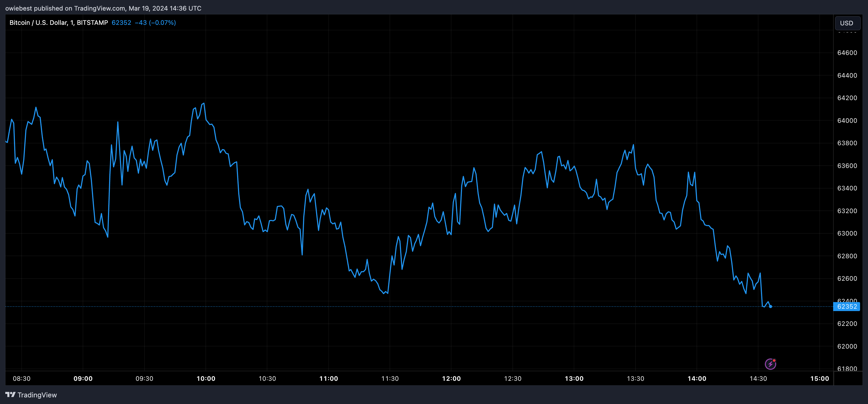This screenshot has width=868, height=404.
Task: Click the 14:30 time axis label
Action: pos(758,378)
